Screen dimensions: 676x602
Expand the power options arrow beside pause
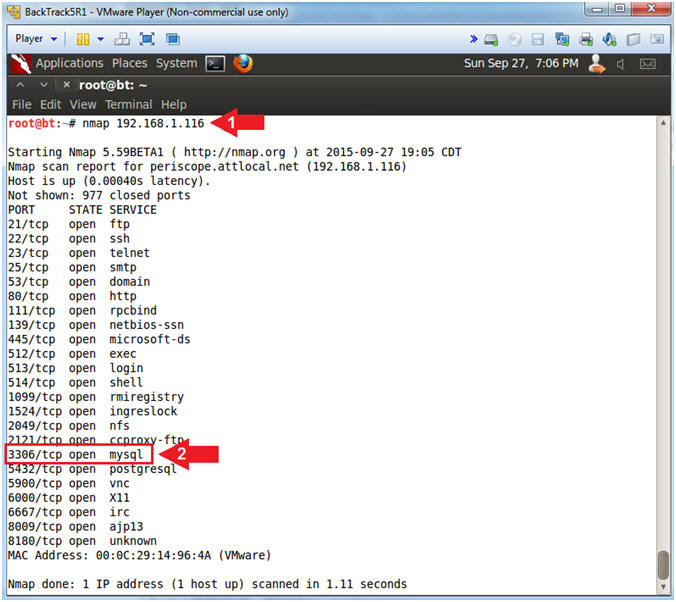pyautogui.click(x=100, y=39)
